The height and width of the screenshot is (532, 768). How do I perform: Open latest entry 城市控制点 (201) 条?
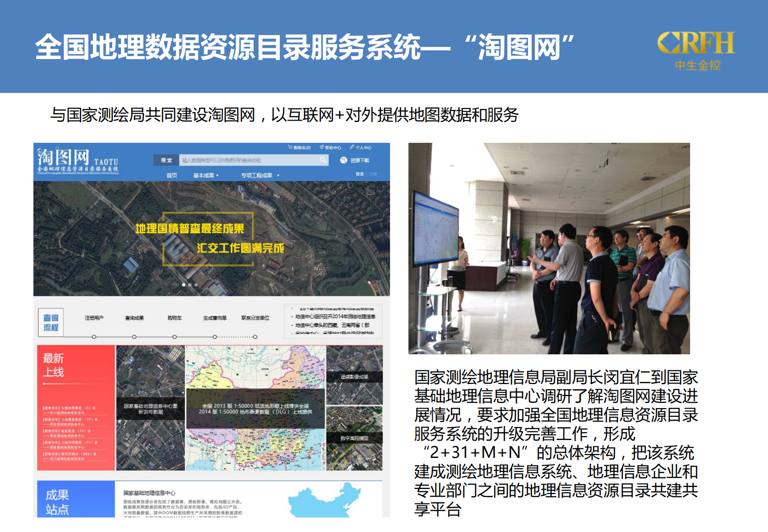coord(70,454)
